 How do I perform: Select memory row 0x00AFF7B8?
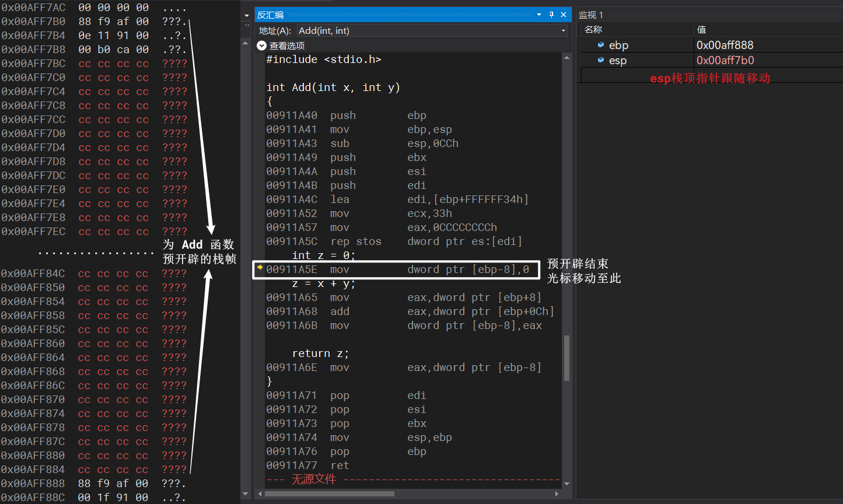click(94, 50)
